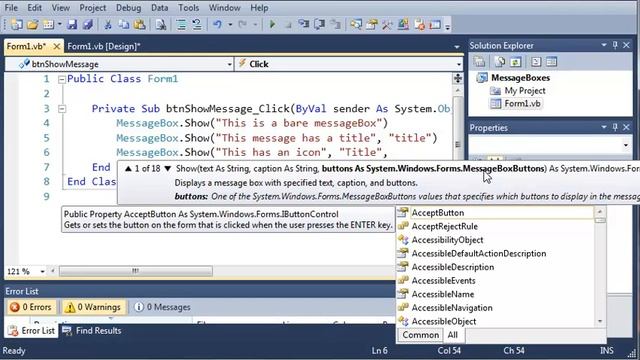Image resolution: width=640 pixels, height=360 pixels.
Task: Select the All tab in IntelliSense list
Action: tap(453, 335)
